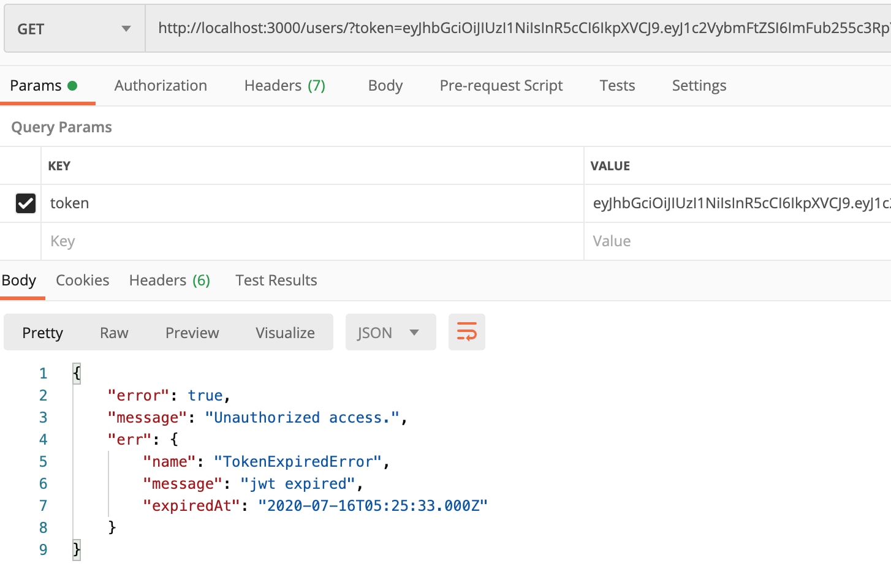Click the "jwt expired" message text

(298, 484)
